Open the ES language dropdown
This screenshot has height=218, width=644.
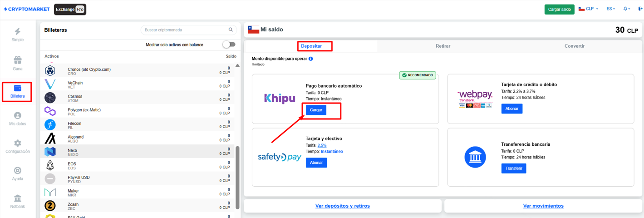(x=611, y=9)
